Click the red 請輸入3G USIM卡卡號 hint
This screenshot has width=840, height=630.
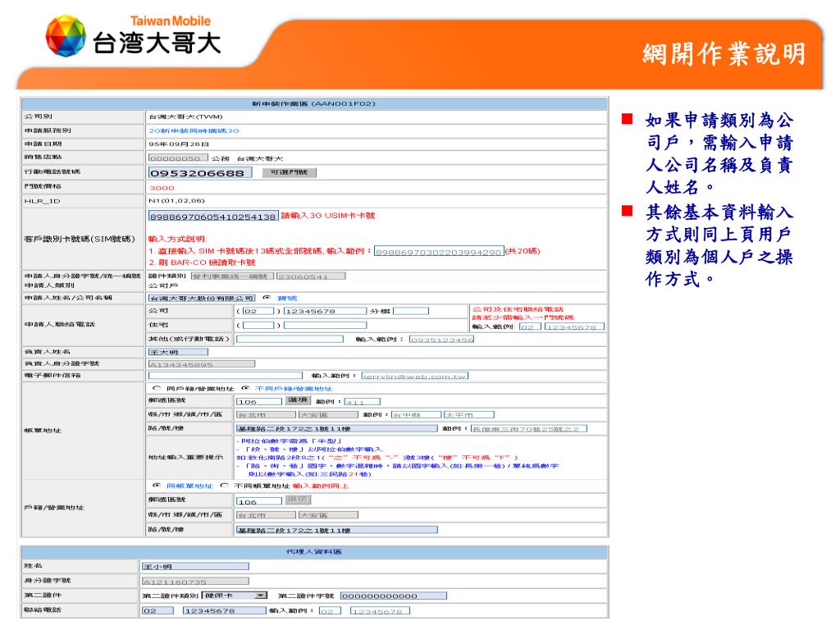click(328, 216)
